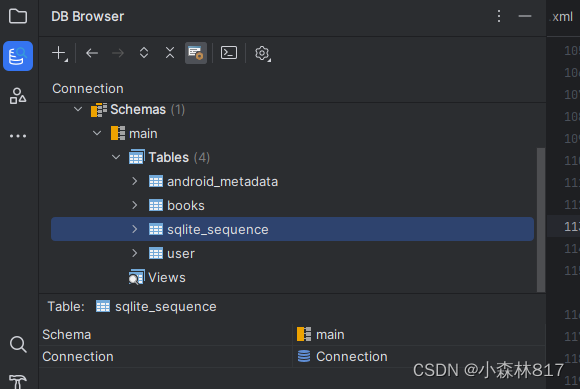The width and height of the screenshot is (580, 389).
Task: Open the Structure shapes sidebar icon
Action: coord(18,96)
